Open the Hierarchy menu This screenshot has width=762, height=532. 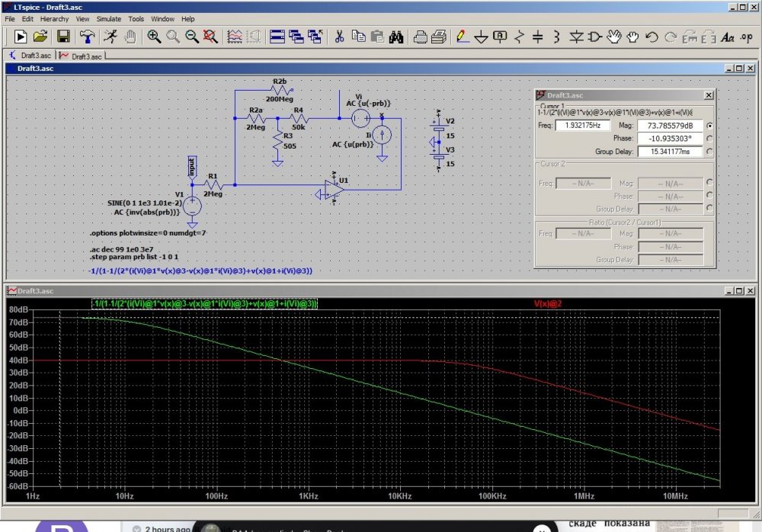pos(54,18)
